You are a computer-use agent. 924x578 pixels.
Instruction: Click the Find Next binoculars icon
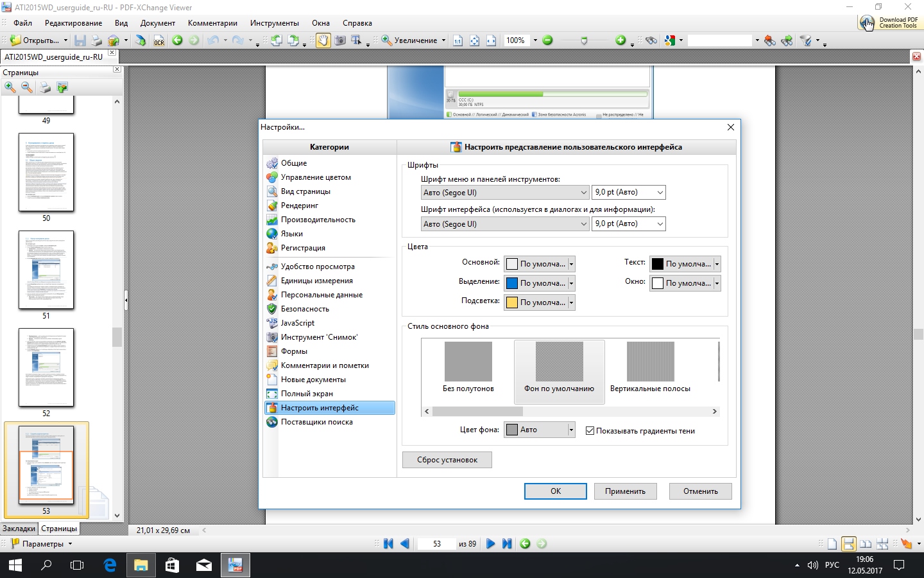(787, 40)
